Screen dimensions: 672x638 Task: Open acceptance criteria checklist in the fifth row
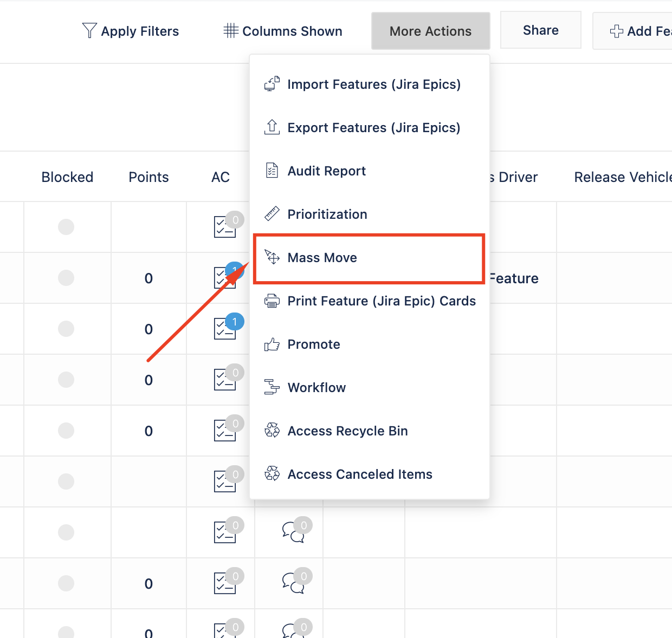click(224, 431)
